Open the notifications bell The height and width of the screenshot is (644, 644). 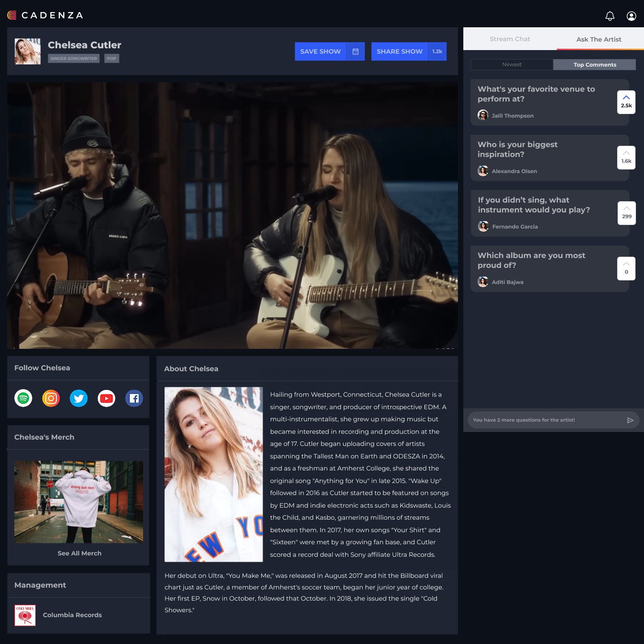[610, 16]
